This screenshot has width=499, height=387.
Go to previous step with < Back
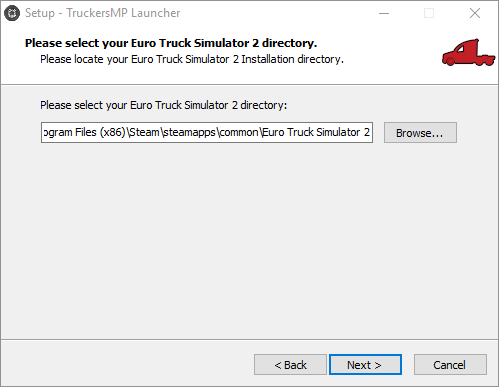tap(290, 365)
